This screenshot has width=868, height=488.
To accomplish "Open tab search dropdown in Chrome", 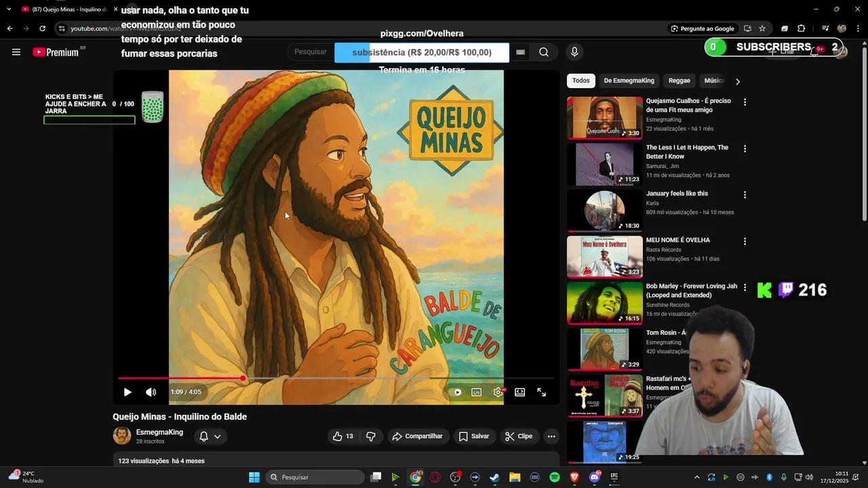I will point(9,9).
